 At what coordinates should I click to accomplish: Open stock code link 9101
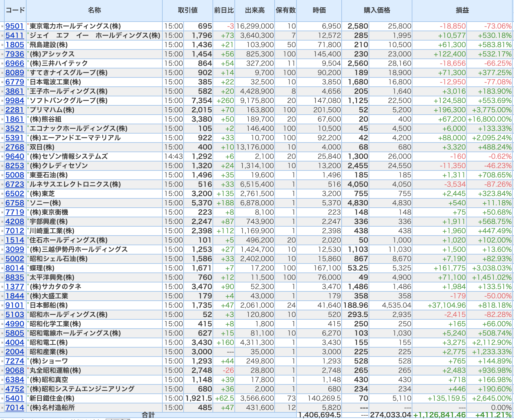(x=15, y=305)
